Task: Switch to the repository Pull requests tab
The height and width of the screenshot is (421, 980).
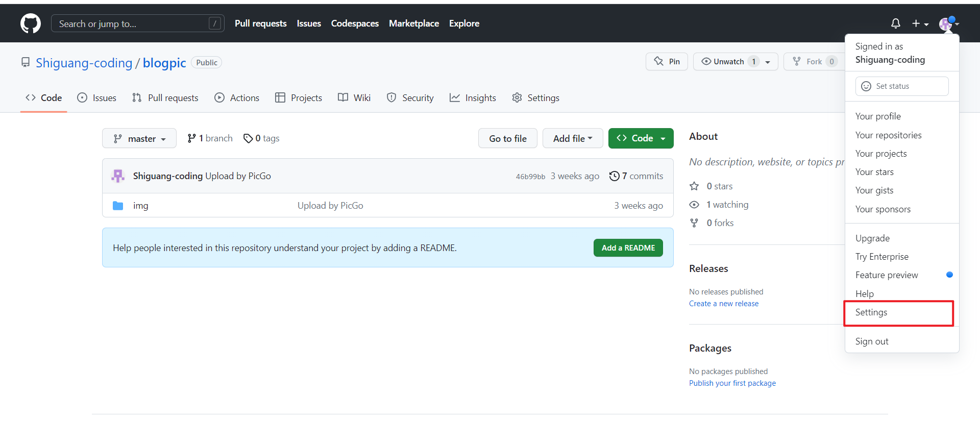Action: pos(165,97)
